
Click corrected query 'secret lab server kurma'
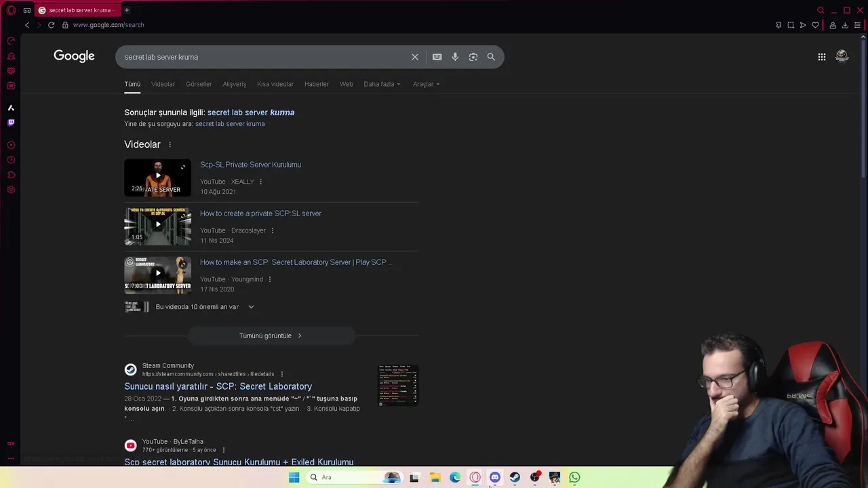pos(251,113)
